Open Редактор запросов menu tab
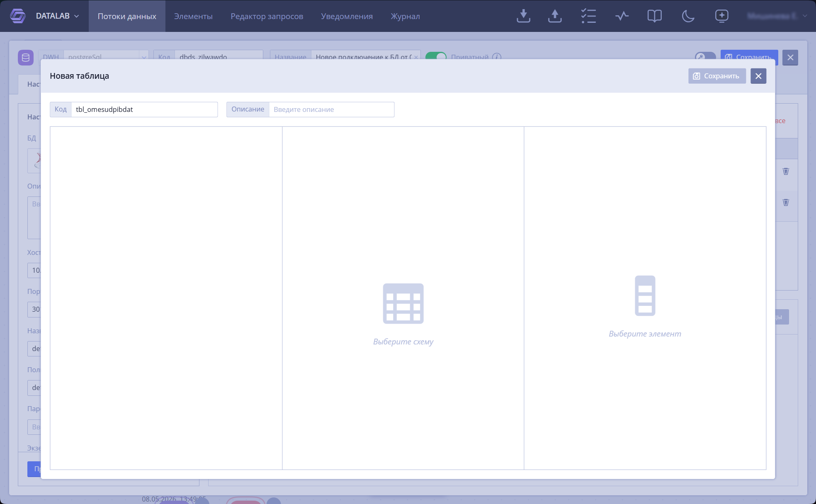 [267, 16]
